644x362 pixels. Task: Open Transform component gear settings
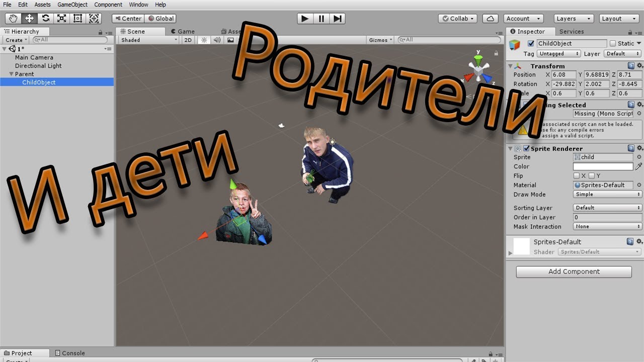tap(639, 66)
